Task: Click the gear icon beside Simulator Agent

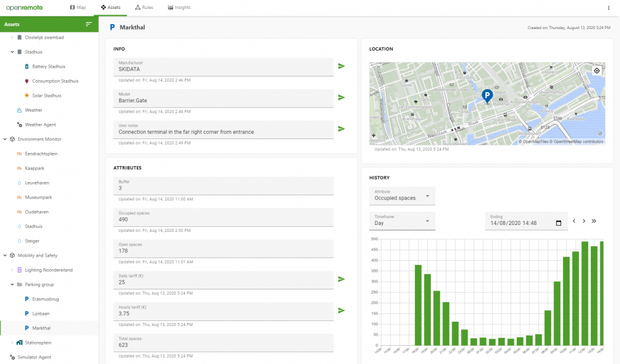Action: [11, 357]
